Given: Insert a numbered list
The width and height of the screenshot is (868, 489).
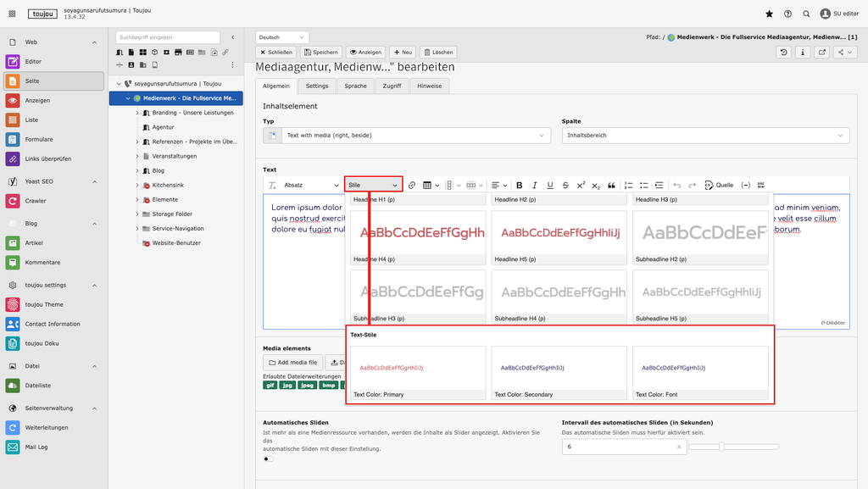Looking at the screenshot, I should pyautogui.click(x=629, y=186).
